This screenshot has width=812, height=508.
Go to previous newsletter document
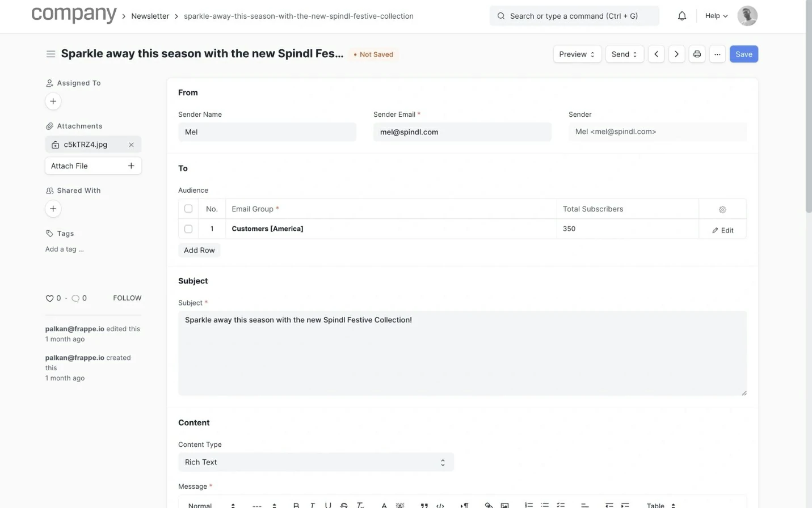tap(656, 54)
